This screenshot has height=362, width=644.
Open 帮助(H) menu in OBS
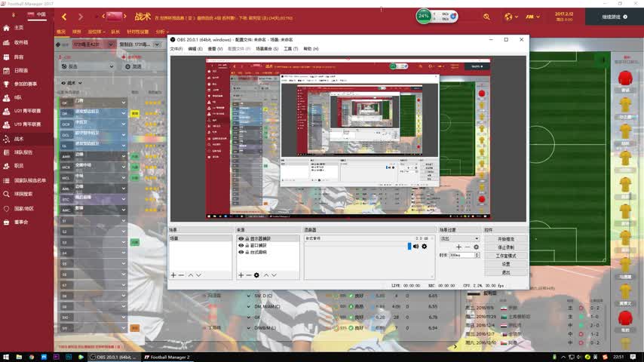[x=311, y=49]
